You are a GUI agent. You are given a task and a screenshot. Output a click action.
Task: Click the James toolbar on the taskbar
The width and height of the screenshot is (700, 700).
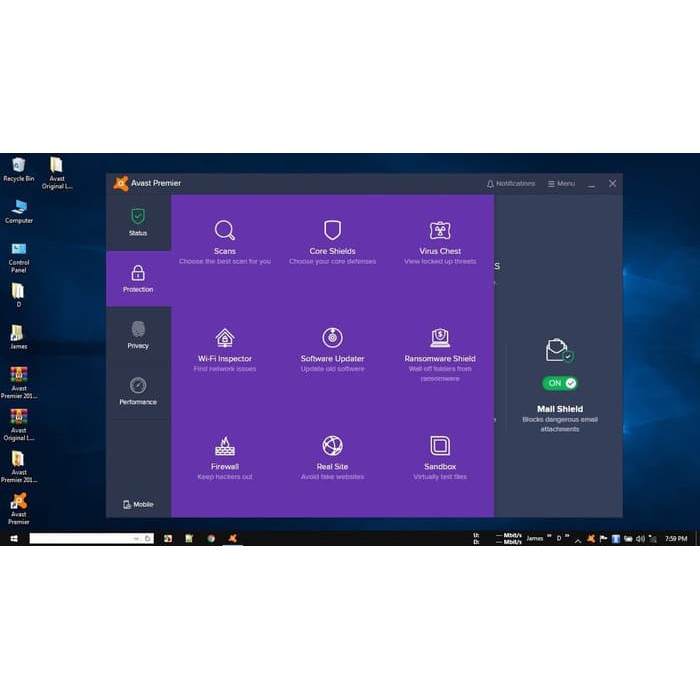click(535, 538)
